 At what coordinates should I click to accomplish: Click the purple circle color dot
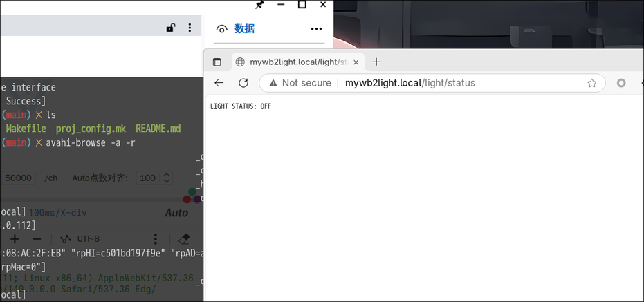click(198, 200)
